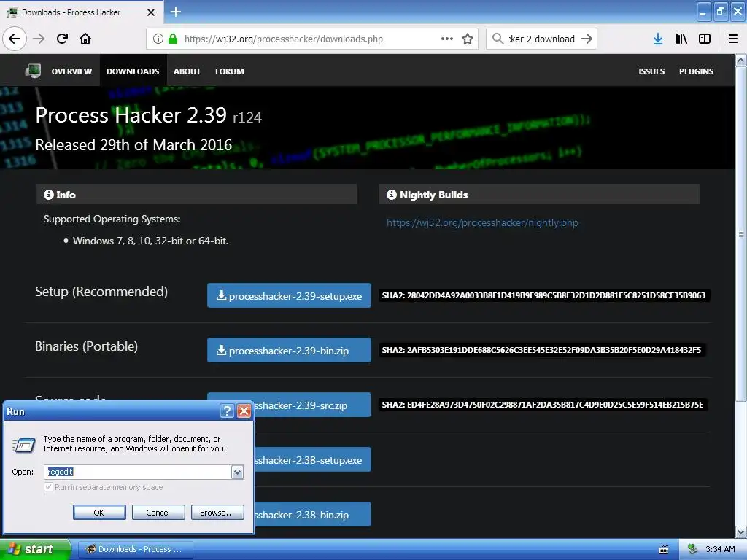Screen dimensions: 747x560
Task: Open the FORUM navigation item
Action: click(x=230, y=71)
